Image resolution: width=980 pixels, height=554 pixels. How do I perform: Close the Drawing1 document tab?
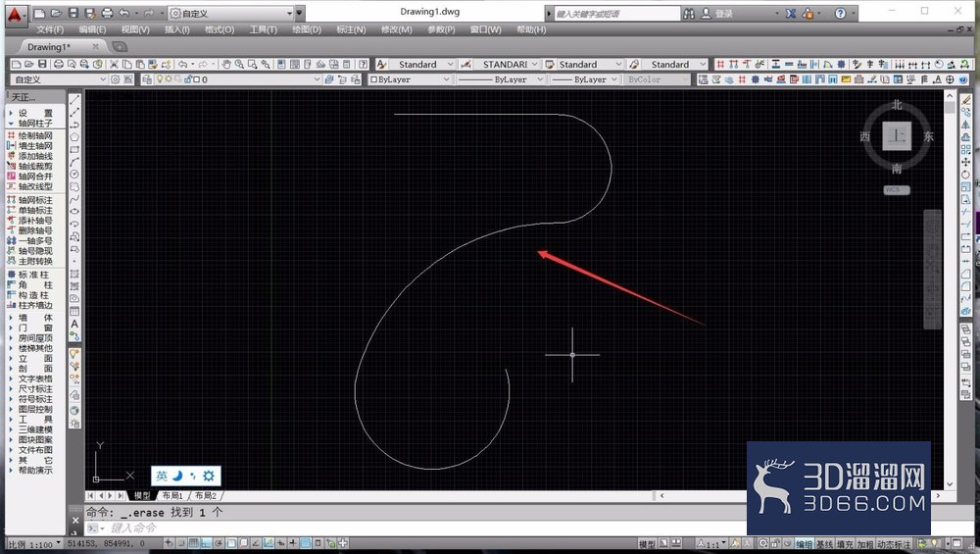point(95,46)
